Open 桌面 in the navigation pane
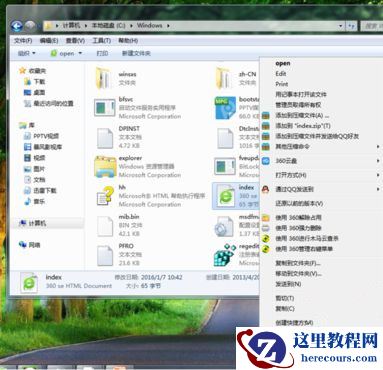Image resolution: width=383 pixels, height=370 pixels. coord(35,93)
